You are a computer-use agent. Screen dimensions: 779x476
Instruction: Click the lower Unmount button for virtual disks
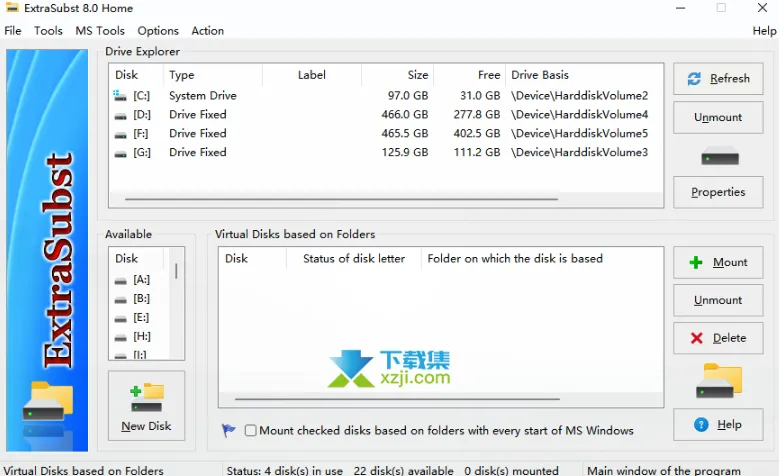(x=718, y=300)
